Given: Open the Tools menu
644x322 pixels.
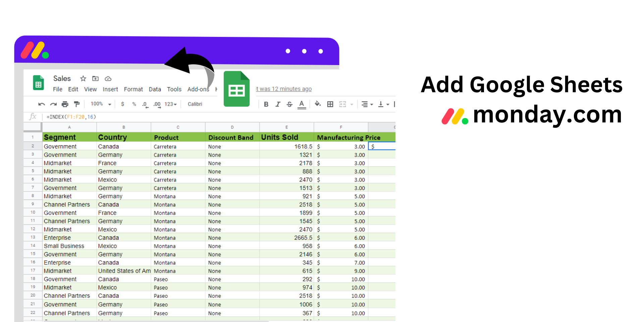Looking at the screenshot, I should pos(174,89).
